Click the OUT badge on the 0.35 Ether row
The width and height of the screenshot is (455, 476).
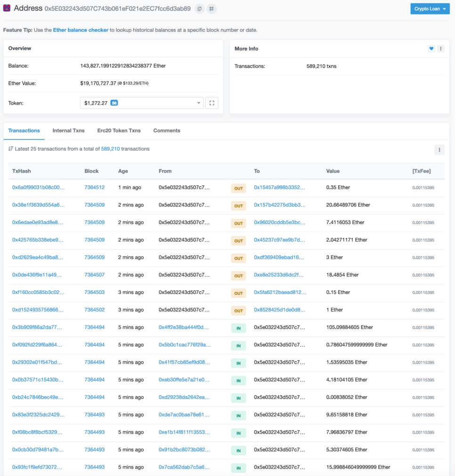tap(238, 189)
